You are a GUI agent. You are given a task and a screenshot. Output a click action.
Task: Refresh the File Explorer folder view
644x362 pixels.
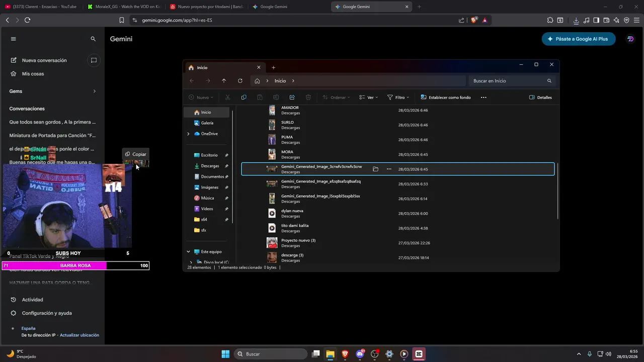[240, 81]
